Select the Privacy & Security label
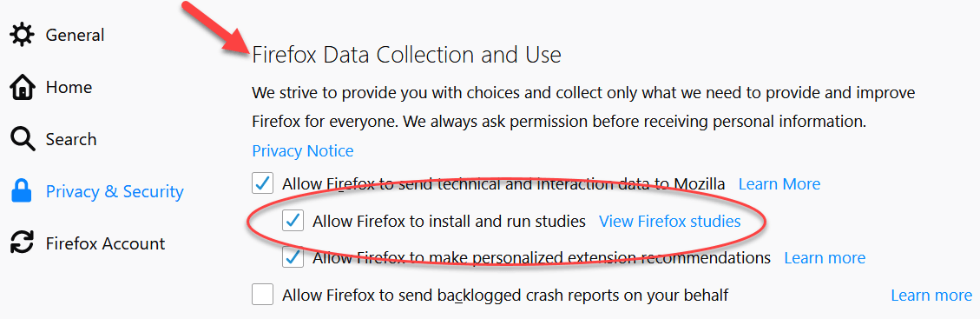Viewport: 980px width, 319px height. click(x=115, y=191)
